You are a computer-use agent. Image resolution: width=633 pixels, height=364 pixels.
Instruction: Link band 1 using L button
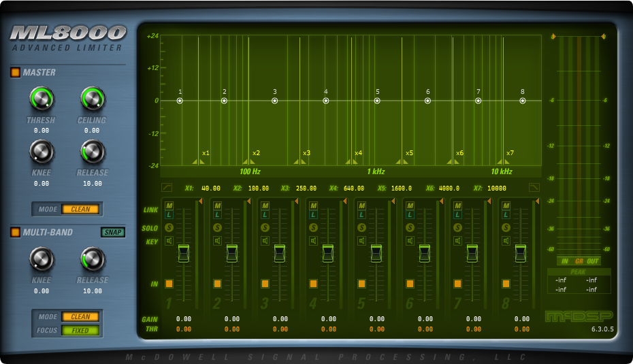tap(169, 215)
